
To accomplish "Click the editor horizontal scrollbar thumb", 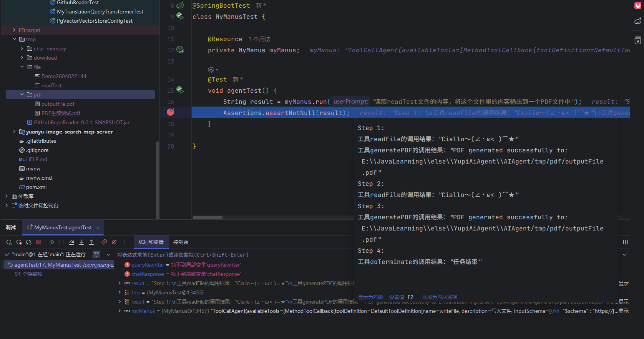I will click(207, 217).
